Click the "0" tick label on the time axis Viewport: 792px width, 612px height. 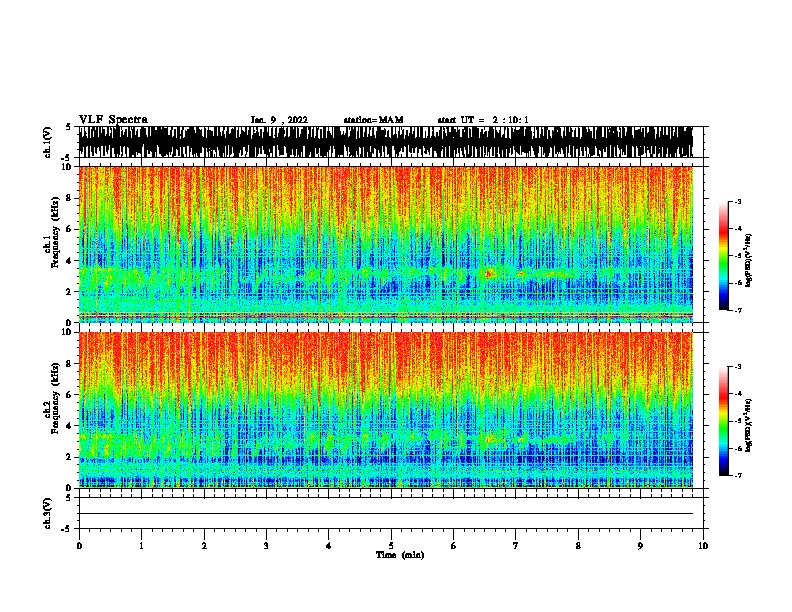pyautogui.click(x=79, y=545)
